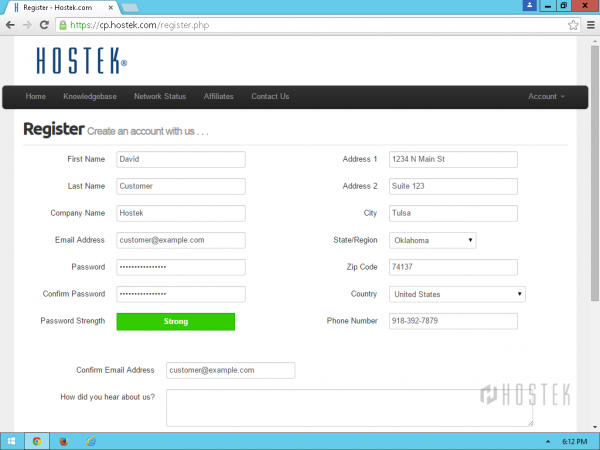Focus the How did you hear about us textarea
The height and width of the screenshot is (450, 600).
point(349,408)
